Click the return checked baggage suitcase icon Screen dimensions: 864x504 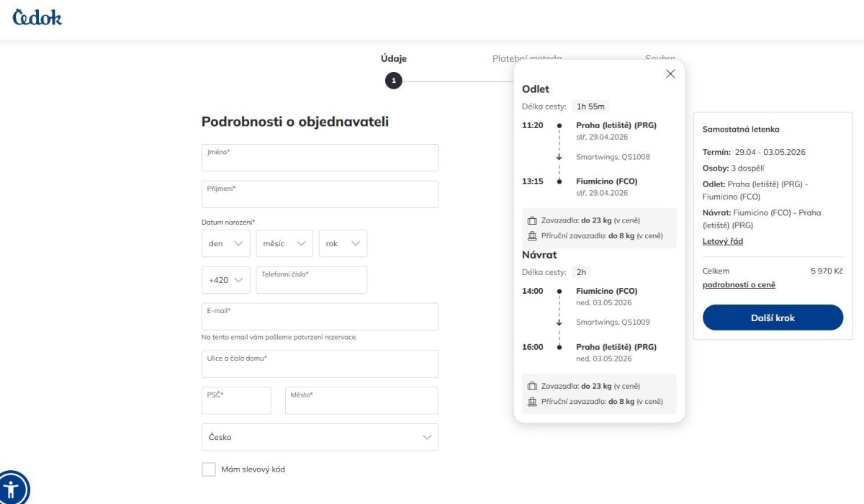532,386
